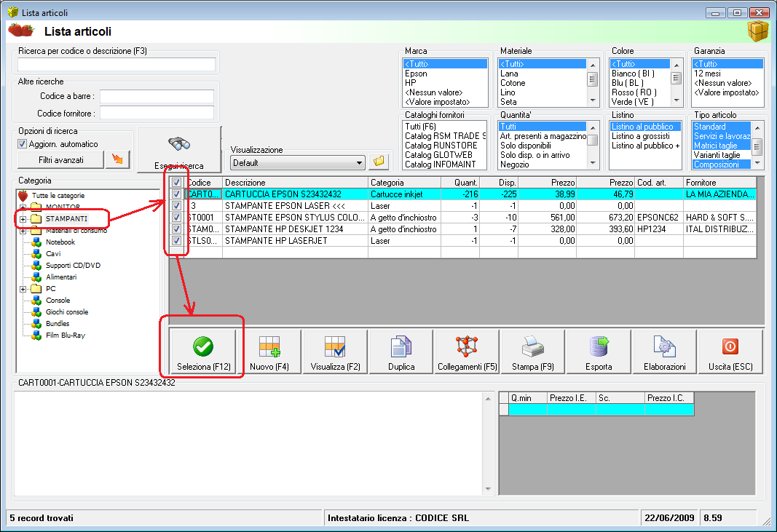The image size is (777, 532).
Task: Click the yellow package icon in header
Action: coord(757,31)
